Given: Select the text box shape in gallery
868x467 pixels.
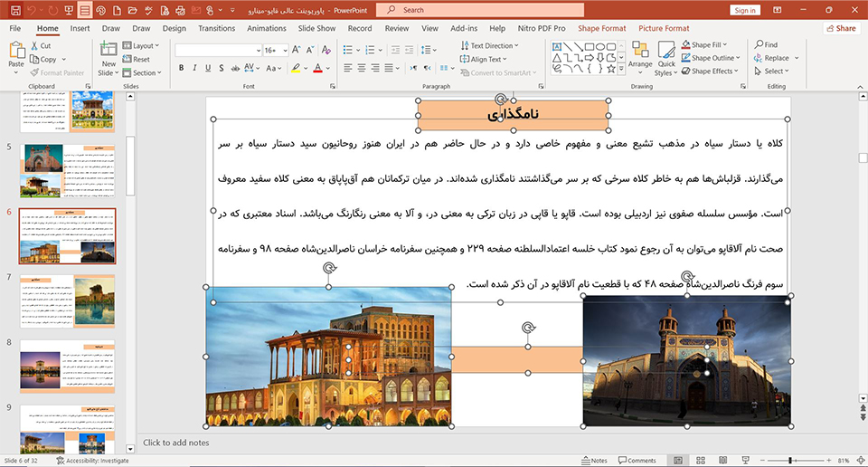Looking at the screenshot, I should (557, 46).
